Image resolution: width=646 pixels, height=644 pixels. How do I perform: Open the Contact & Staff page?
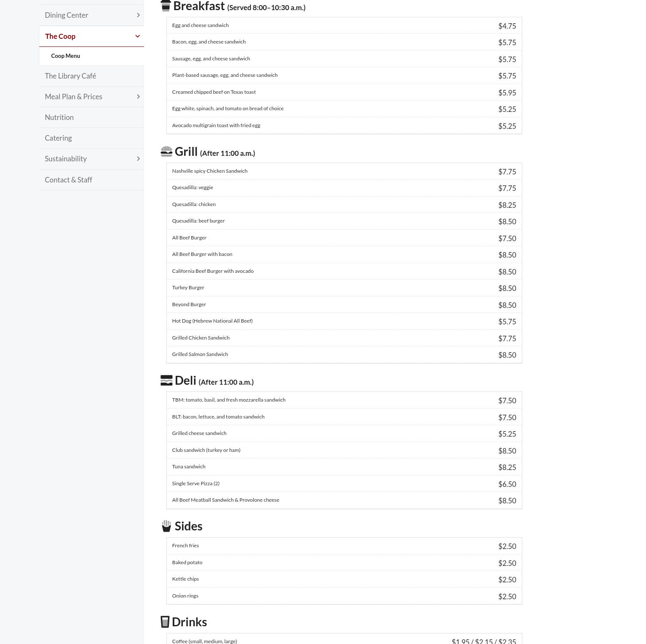(x=68, y=179)
